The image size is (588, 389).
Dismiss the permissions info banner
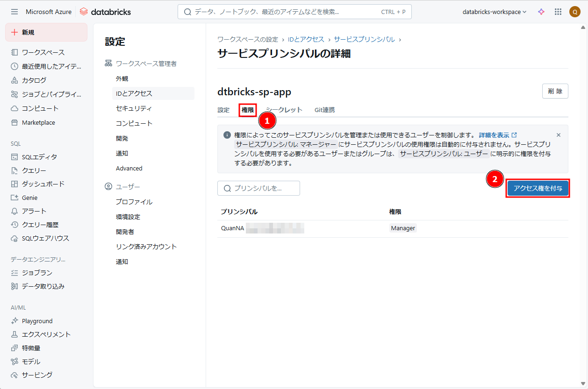(558, 135)
